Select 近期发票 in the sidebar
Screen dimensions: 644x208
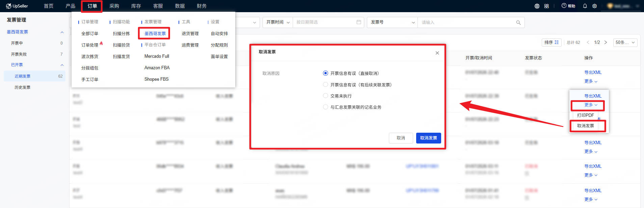[x=35, y=76]
